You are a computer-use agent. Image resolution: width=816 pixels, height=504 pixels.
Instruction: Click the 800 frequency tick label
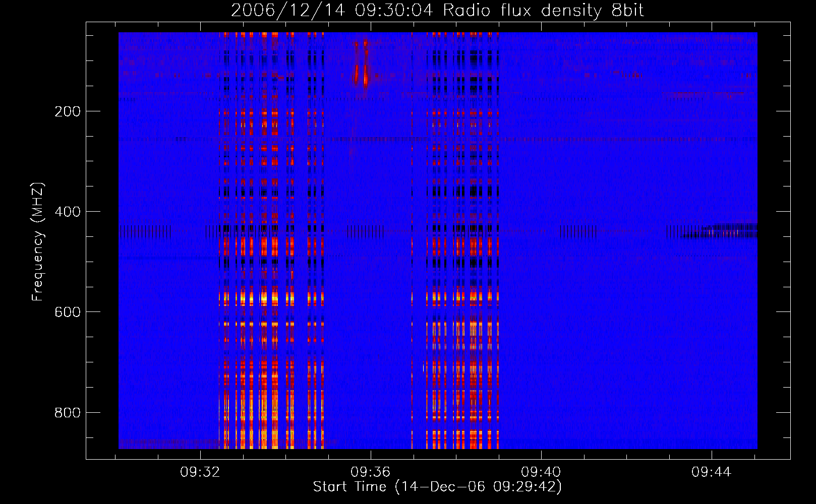coord(68,413)
